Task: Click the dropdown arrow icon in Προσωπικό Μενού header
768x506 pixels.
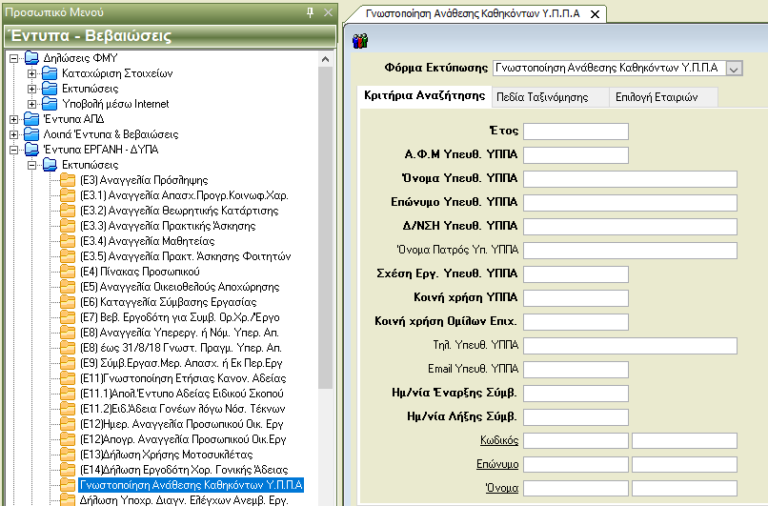Action: tap(296, 11)
